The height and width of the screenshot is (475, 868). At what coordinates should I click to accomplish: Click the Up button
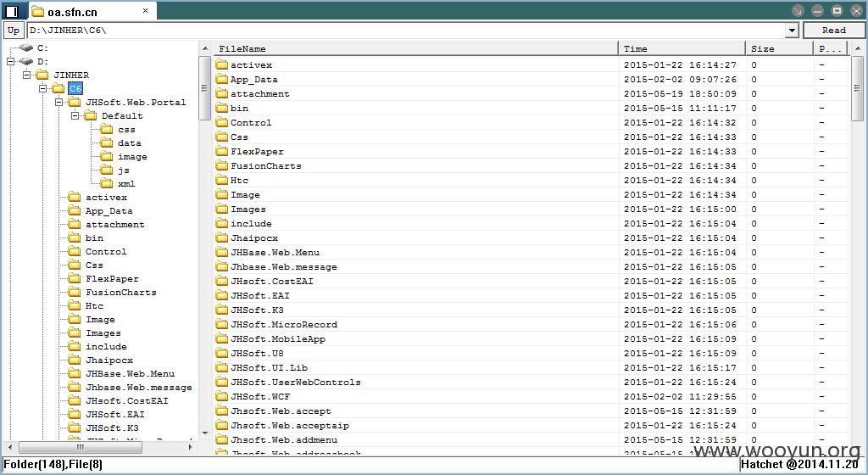(x=14, y=31)
